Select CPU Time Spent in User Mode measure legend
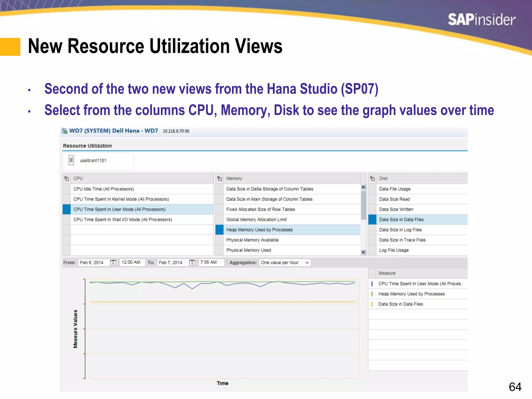The height and width of the screenshot is (399, 532). click(422, 284)
